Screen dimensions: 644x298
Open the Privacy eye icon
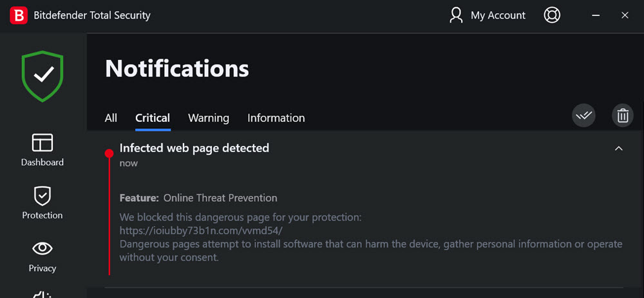(x=43, y=248)
